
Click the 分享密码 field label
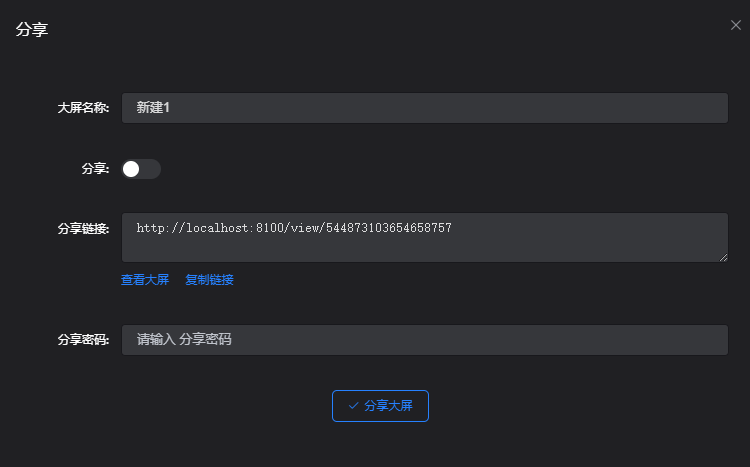tap(83, 340)
